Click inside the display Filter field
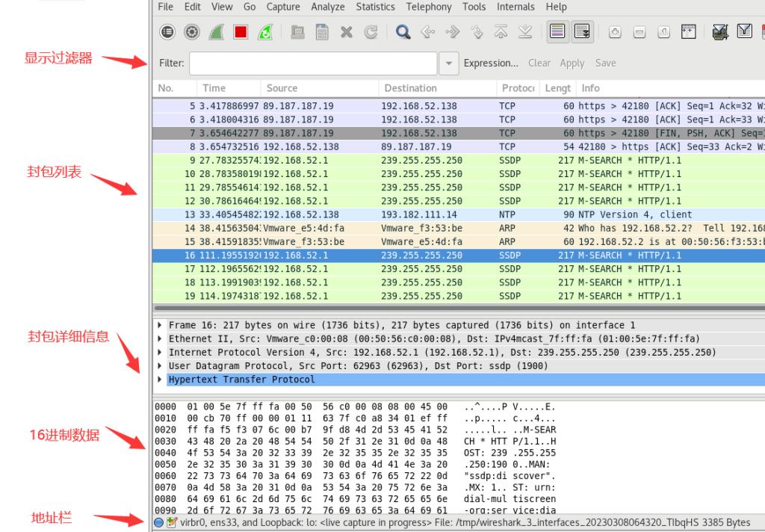The image size is (765, 532). pyautogui.click(x=313, y=64)
